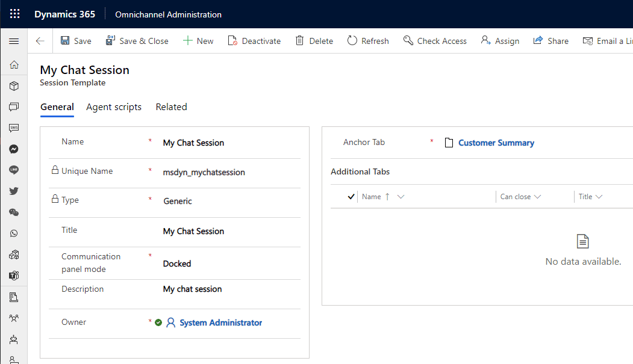Open the app launcher waffle icon
Viewport: 633px width, 364px height.
(x=14, y=14)
